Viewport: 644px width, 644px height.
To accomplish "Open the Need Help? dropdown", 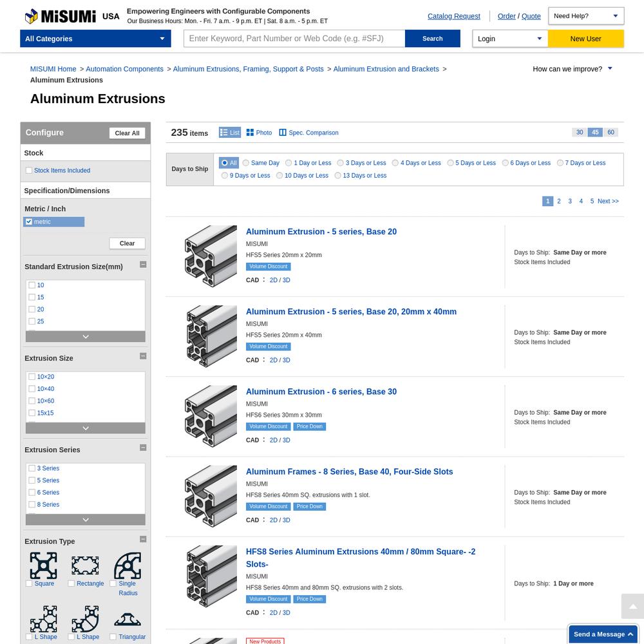I will pos(586,16).
